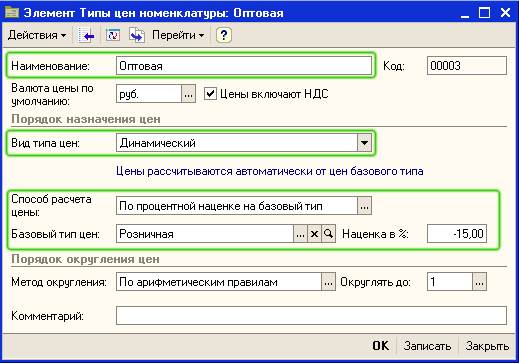This screenshot has height=364, width=519.
Task: Click the copy-with-arrows toolbar icon
Action: point(137,35)
